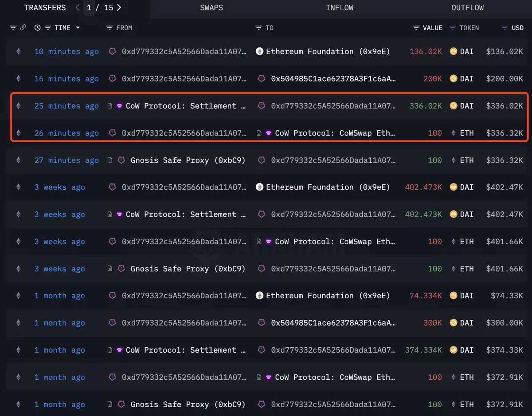Switch to the INFLOW tab

click(340, 8)
